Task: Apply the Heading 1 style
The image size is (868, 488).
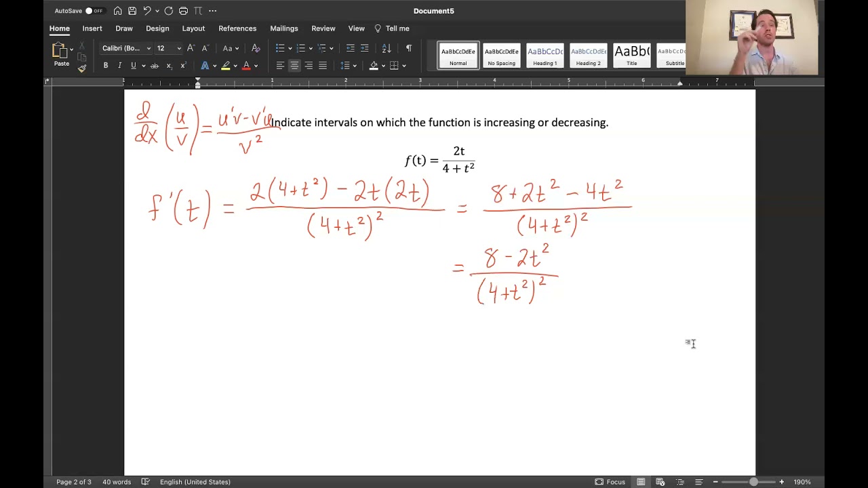Action: coord(545,56)
